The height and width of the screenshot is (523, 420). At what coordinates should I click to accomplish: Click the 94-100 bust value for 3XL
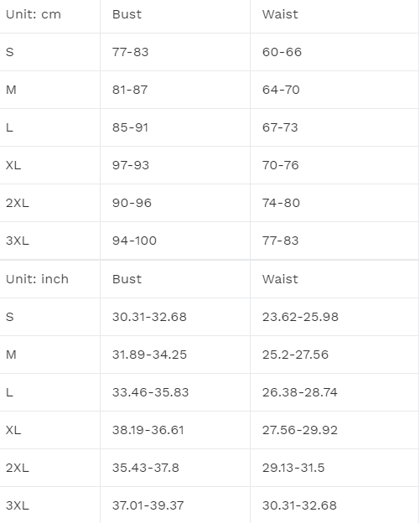[134, 241]
